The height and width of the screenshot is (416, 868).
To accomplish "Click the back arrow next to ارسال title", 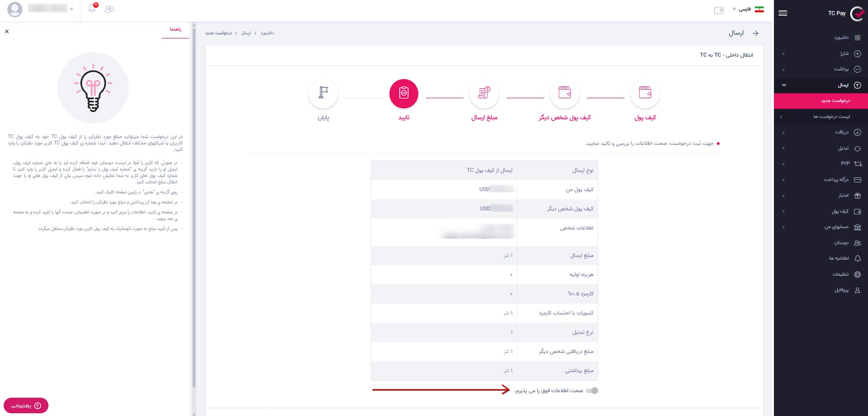I will 756,33.
